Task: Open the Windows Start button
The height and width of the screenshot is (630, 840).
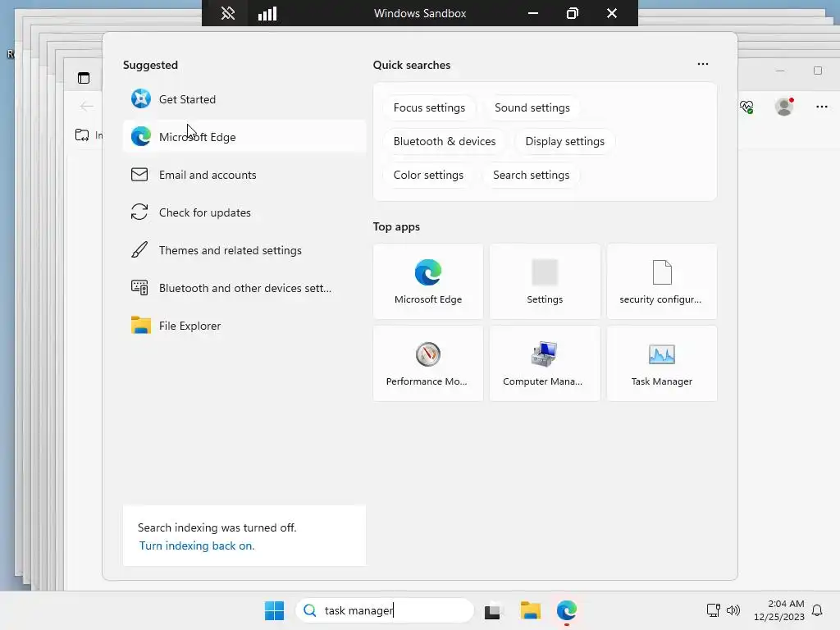Action: 274,610
